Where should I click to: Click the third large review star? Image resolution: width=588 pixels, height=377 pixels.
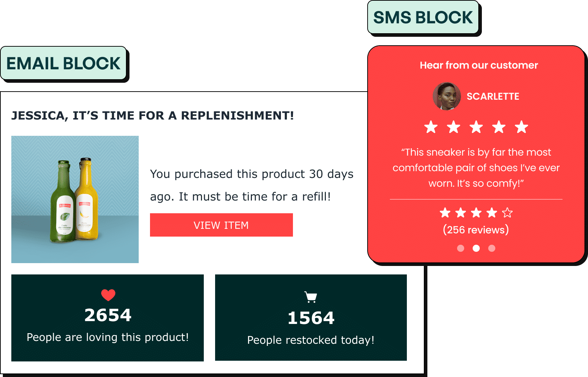point(476,127)
